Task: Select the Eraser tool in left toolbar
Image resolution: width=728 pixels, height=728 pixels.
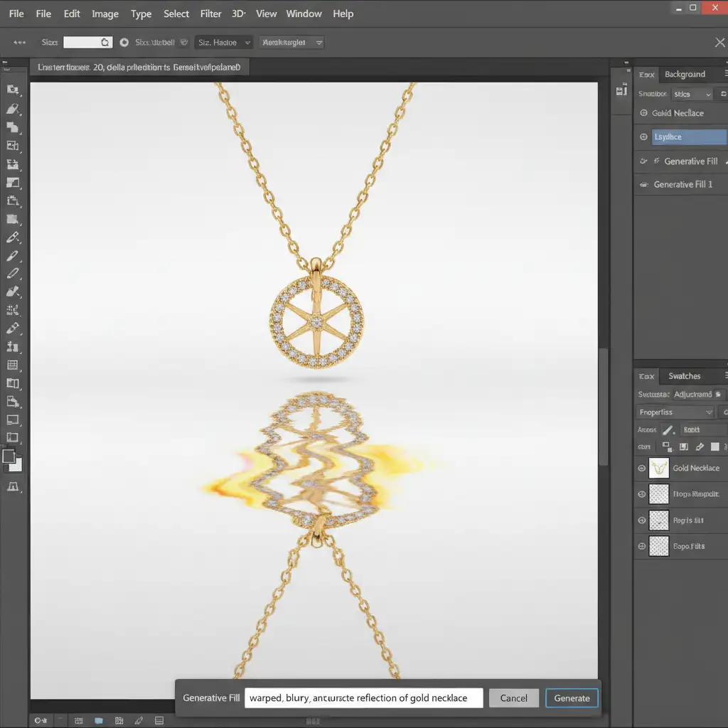Action: coord(12,291)
